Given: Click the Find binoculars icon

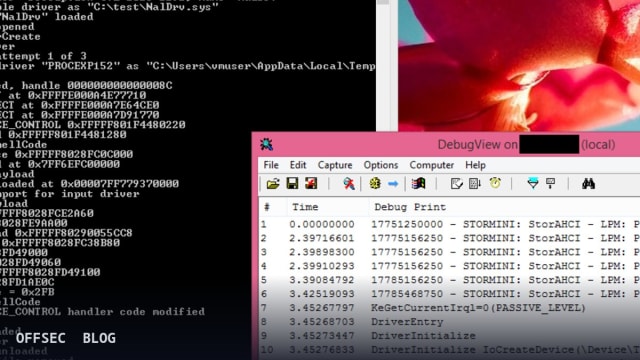Looking at the screenshot, I should click(588, 184).
